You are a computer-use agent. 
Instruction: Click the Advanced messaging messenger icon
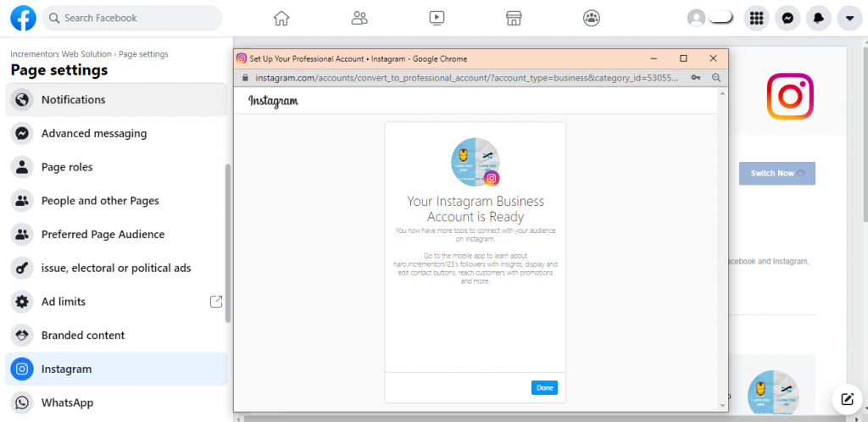click(22, 134)
